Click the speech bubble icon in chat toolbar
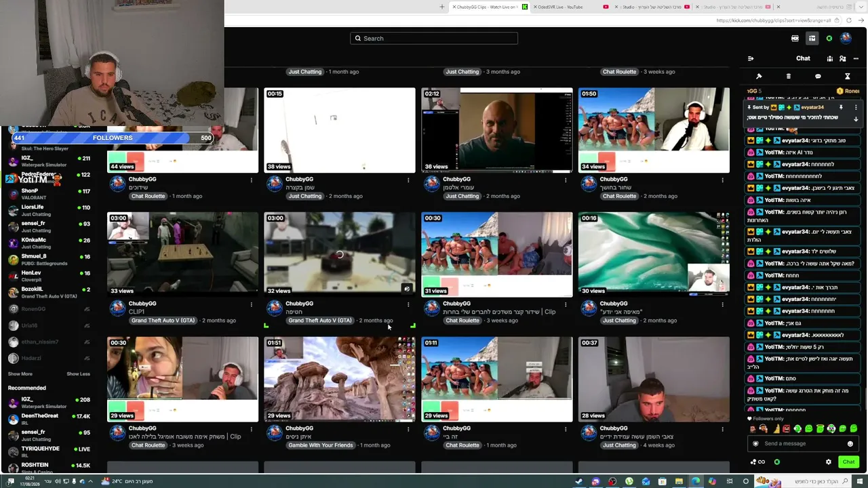The height and width of the screenshot is (488, 868). [x=818, y=77]
